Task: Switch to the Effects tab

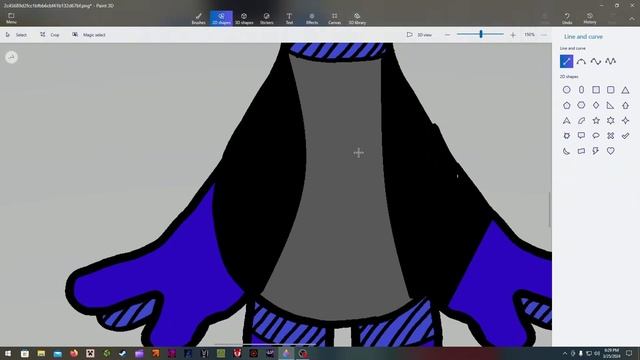Action: tap(312, 18)
